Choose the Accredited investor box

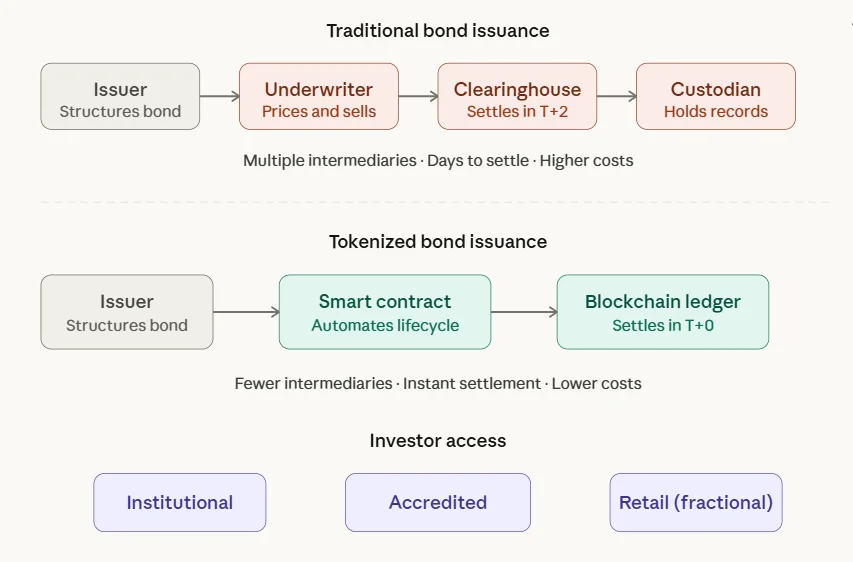click(x=438, y=502)
